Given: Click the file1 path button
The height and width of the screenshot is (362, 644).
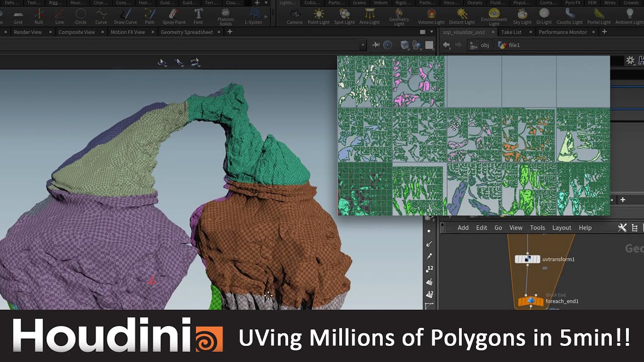Looking at the screenshot, I should pyautogui.click(x=509, y=45).
